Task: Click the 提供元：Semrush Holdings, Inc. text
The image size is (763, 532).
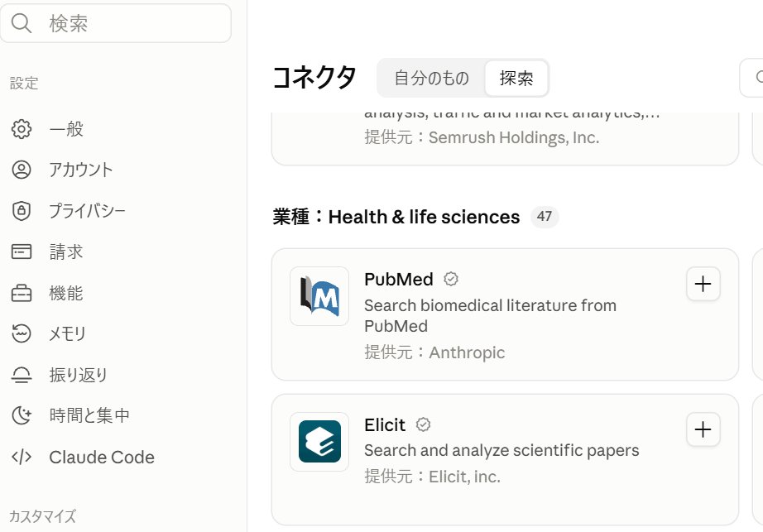Action: (482, 137)
